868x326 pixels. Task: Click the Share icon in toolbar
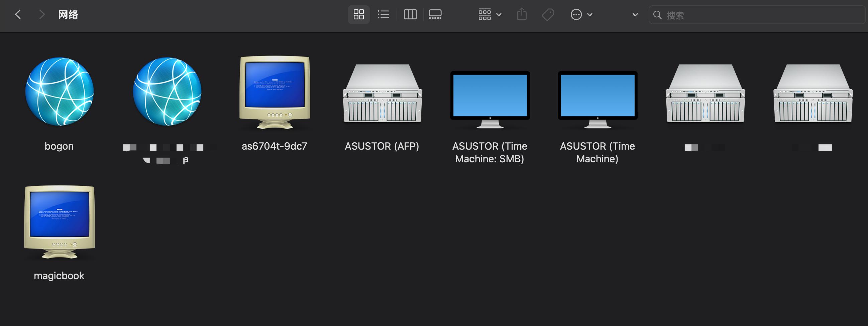coord(522,14)
